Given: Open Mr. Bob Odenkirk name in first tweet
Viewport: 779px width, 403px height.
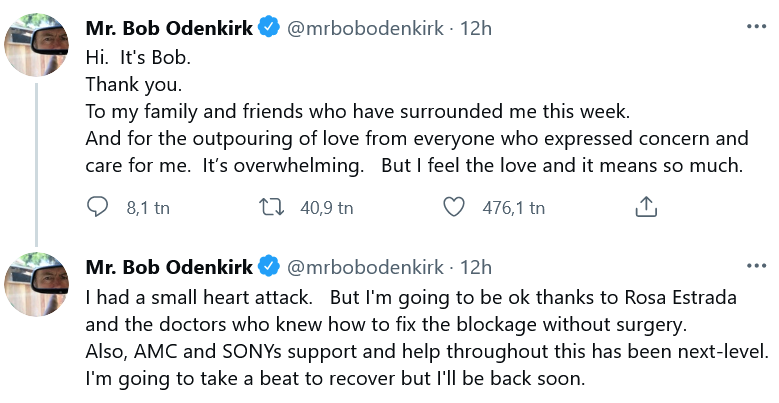Looking at the screenshot, I should tap(169, 28).
